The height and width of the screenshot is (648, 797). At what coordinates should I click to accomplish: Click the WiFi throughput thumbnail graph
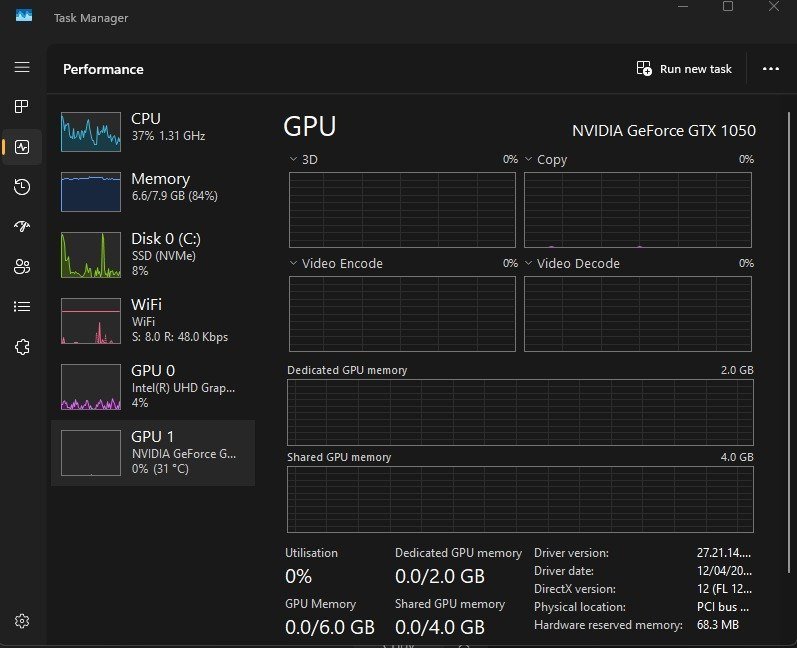click(91, 321)
